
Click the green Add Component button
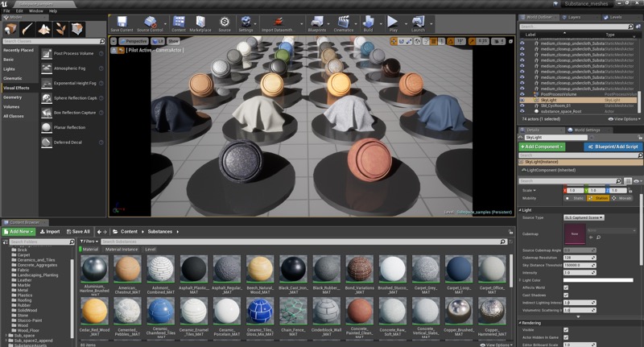click(542, 147)
